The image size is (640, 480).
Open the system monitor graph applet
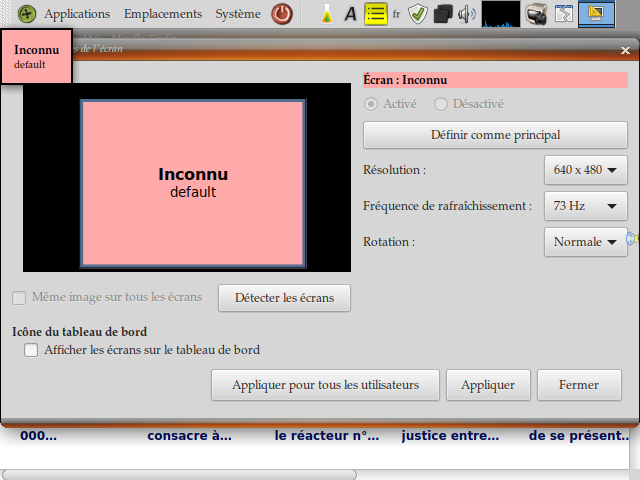[500, 14]
